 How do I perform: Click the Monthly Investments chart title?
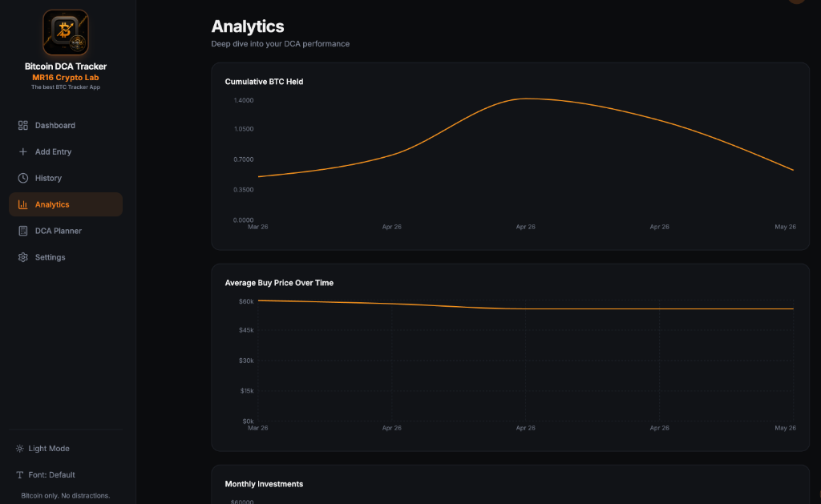[x=264, y=484]
